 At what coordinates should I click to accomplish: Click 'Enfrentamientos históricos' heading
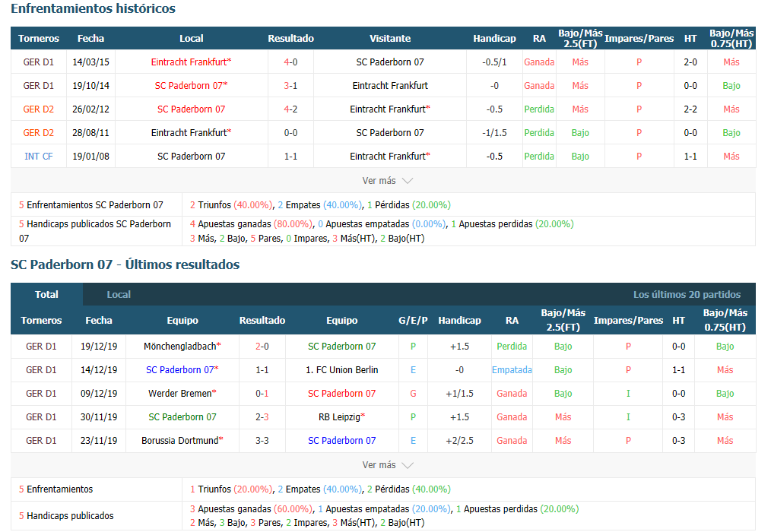(x=93, y=8)
